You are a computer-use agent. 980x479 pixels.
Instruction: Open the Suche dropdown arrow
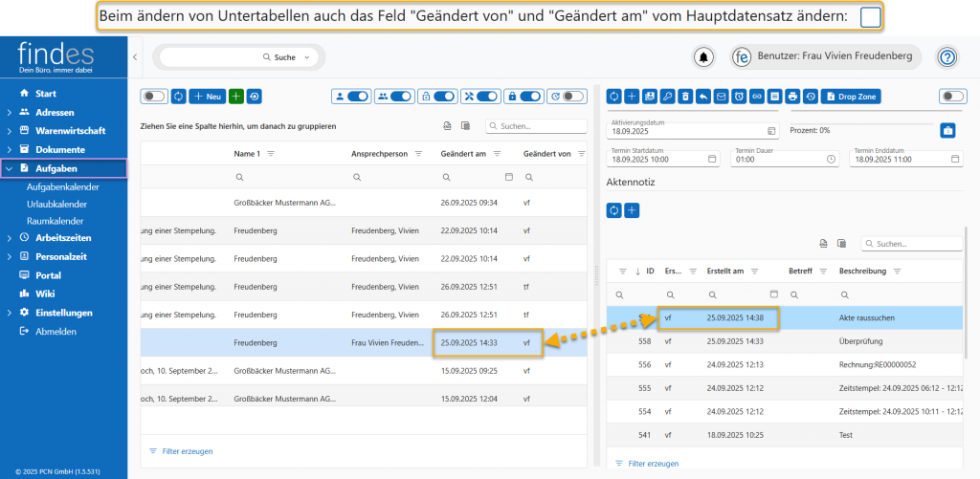pyautogui.click(x=308, y=57)
